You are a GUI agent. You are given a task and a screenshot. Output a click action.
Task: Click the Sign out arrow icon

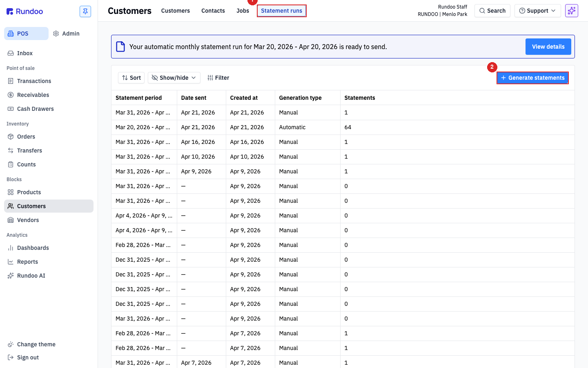pos(11,357)
